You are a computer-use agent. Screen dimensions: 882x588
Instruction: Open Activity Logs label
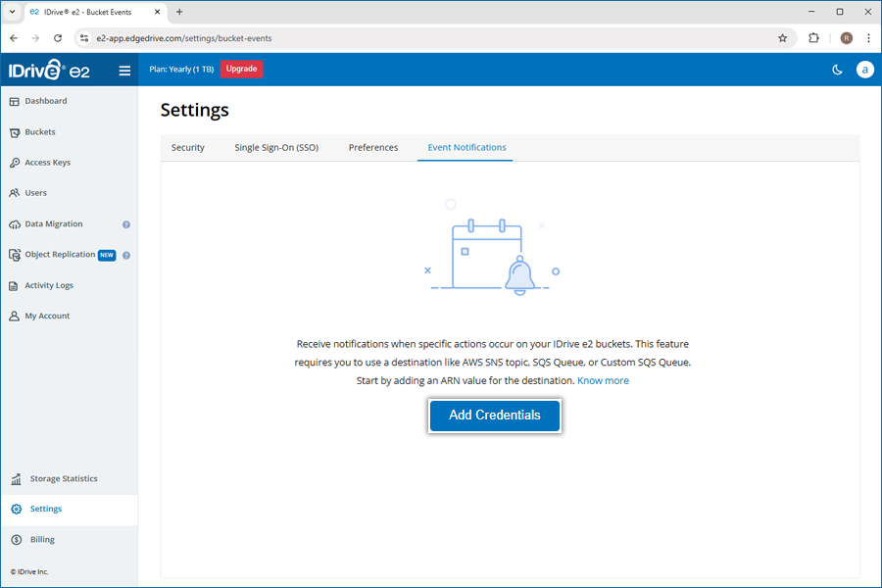pos(49,286)
